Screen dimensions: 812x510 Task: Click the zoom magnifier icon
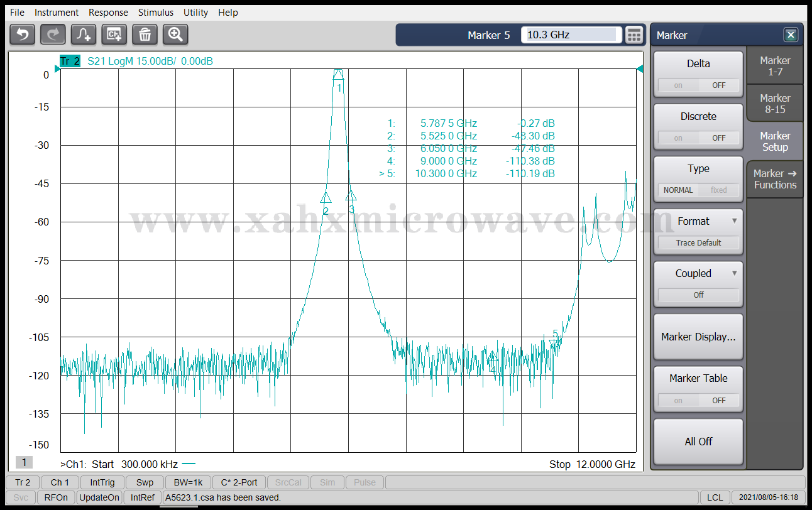(175, 35)
